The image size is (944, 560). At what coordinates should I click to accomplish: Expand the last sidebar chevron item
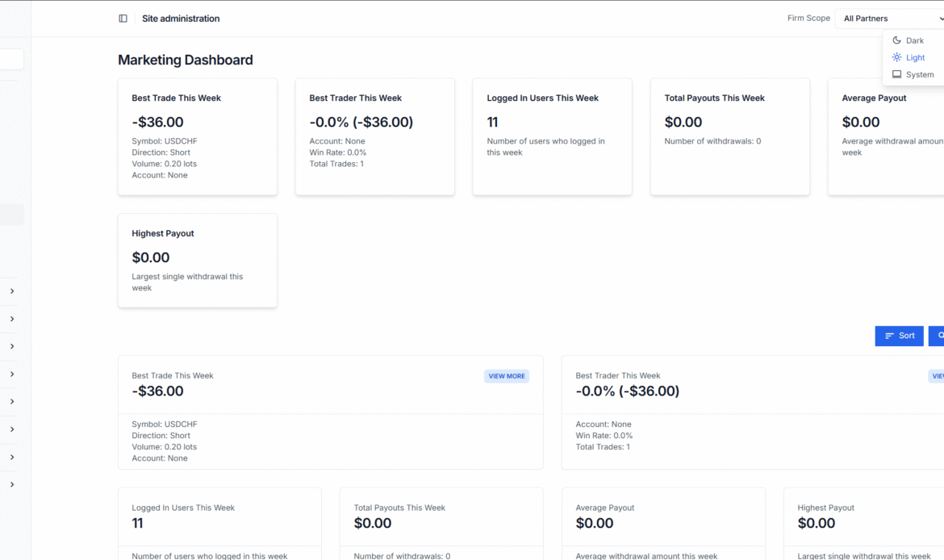[x=12, y=485]
